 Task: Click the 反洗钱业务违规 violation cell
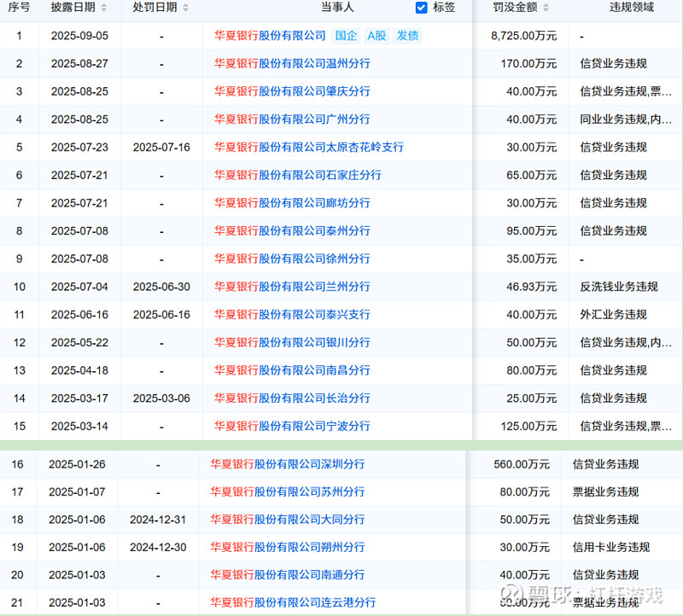(618, 287)
